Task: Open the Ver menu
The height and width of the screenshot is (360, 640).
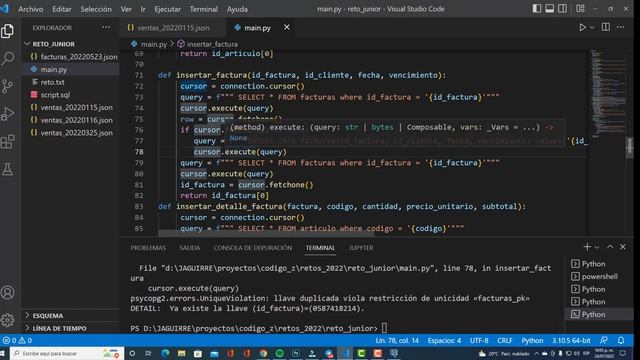Action: coord(126,9)
